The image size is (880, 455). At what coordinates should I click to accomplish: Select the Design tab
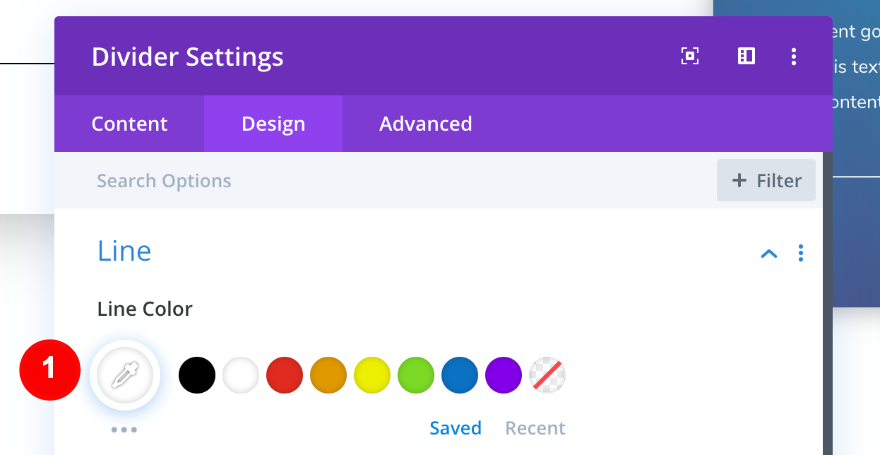(273, 124)
